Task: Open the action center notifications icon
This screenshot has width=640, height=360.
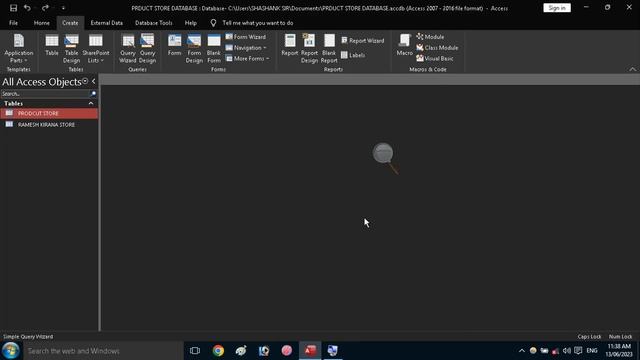Action: pyautogui.click(x=578, y=351)
